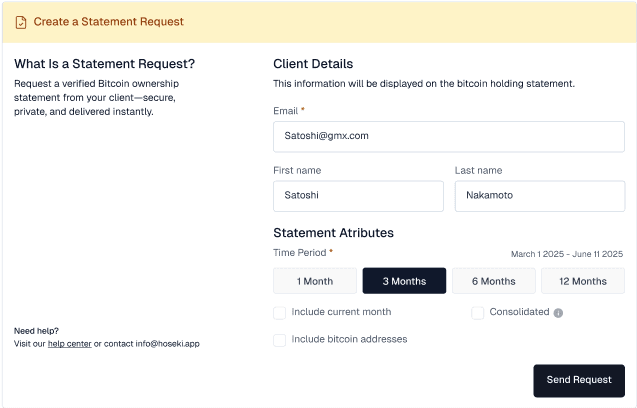637x408 pixels.
Task: Click the March 1 2025 date range
Action: click(x=566, y=254)
